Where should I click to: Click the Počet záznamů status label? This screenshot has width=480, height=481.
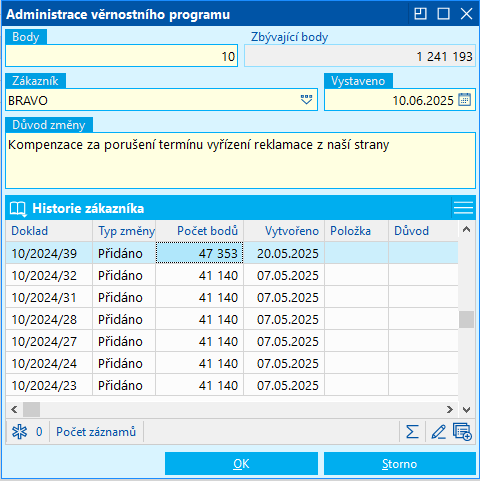96,432
